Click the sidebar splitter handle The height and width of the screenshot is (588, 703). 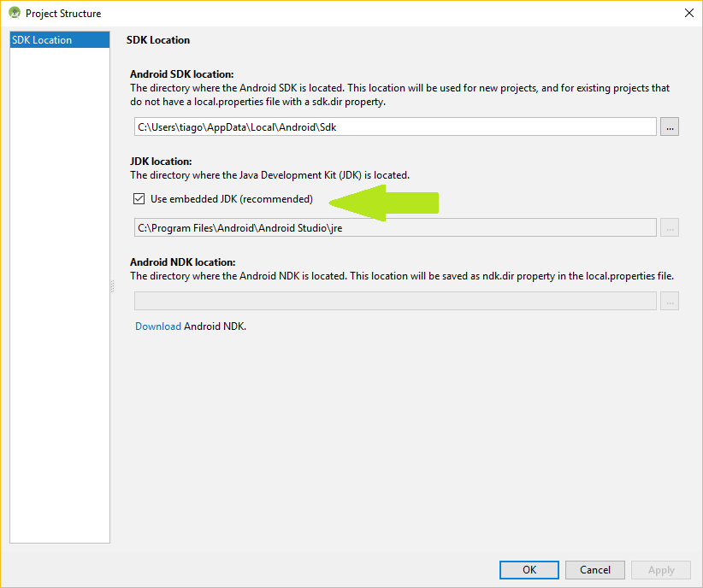112,286
